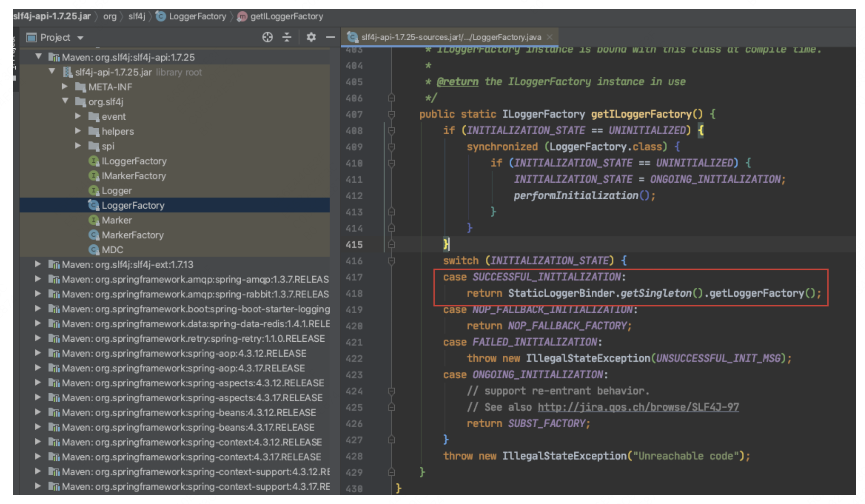Select the LoggerFactory.java editor tab
This screenshot has width=865, height=504.
click(x=451, y=37)
